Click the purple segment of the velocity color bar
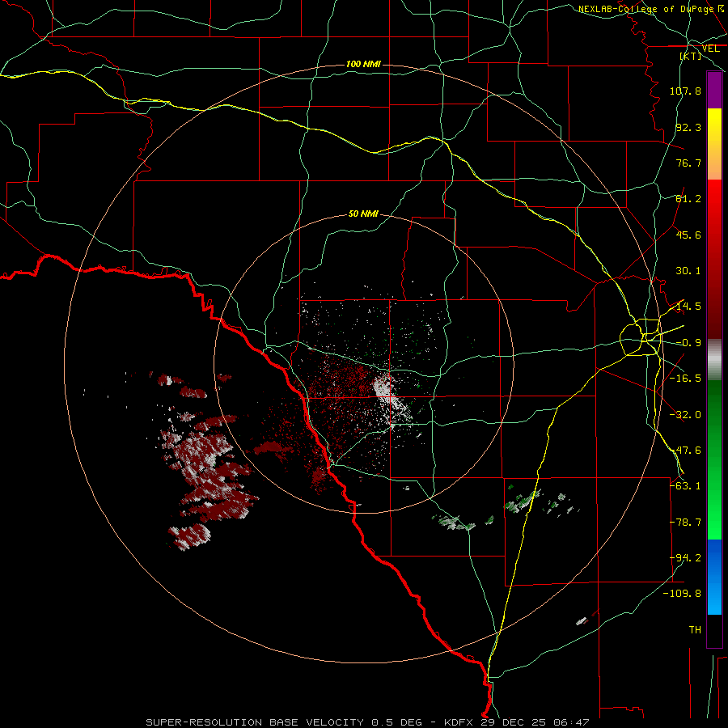The width and height of the screenshot is (728, 728). [714, 91]
